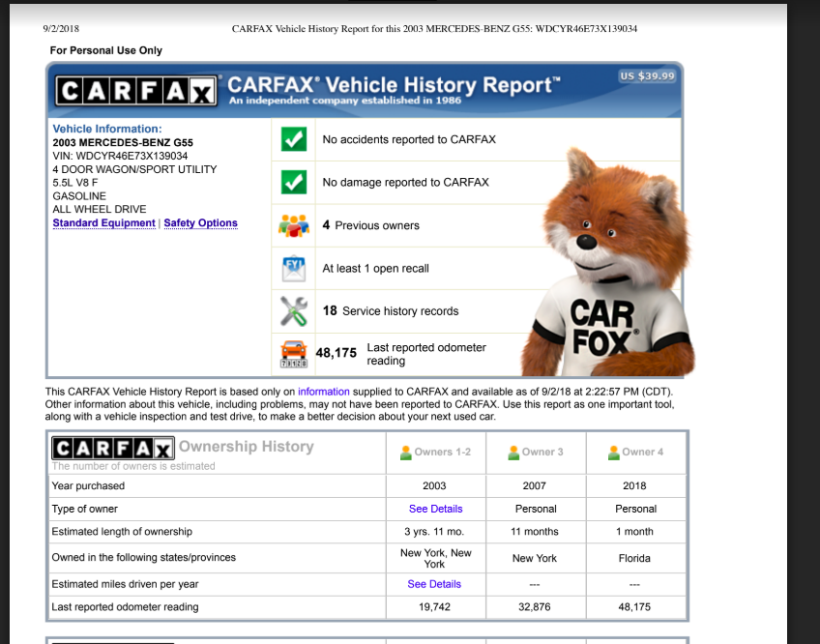Click the 32,876 odometer cell

(535, 607)
